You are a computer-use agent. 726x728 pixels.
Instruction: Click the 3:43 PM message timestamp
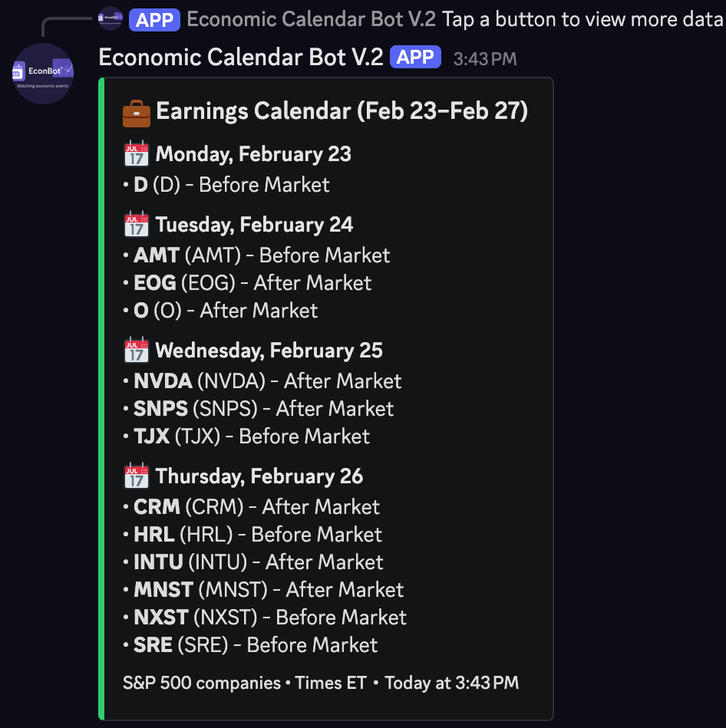[x=485, y=57]
